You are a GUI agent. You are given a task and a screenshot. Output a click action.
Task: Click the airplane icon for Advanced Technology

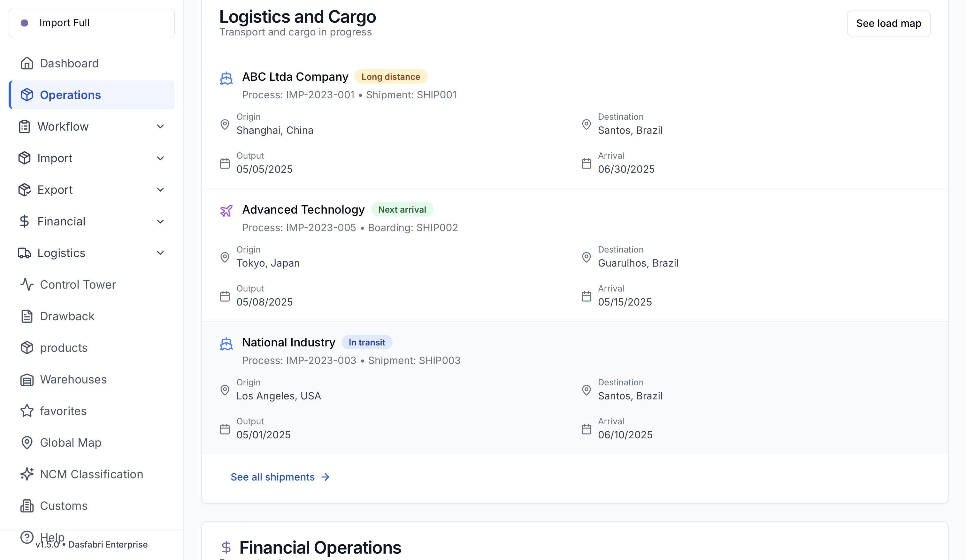[x=226, y=211]
